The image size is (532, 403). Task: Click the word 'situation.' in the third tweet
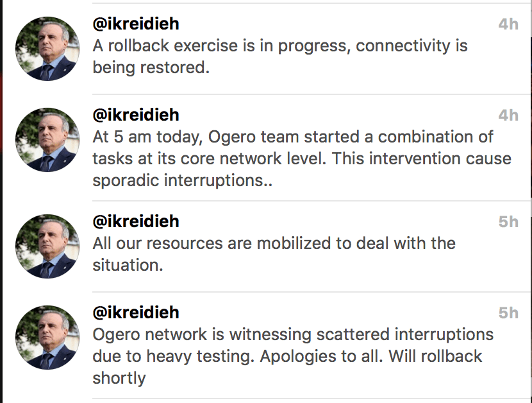[128, 265]
